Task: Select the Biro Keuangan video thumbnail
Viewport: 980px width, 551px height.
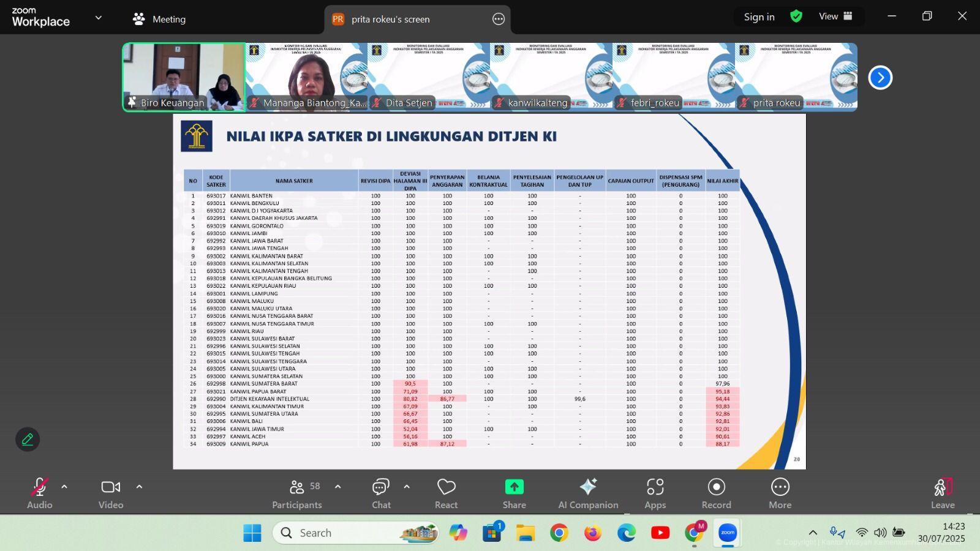Action: 184,77
